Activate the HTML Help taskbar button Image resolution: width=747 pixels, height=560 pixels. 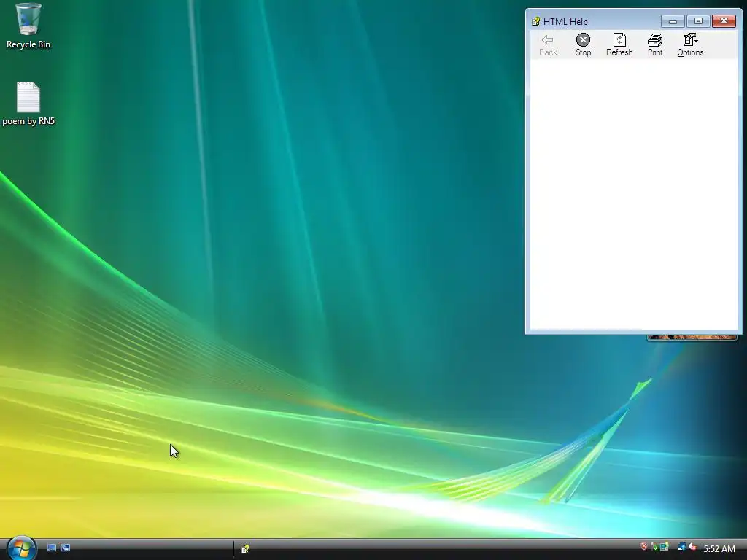click(245, 549)
